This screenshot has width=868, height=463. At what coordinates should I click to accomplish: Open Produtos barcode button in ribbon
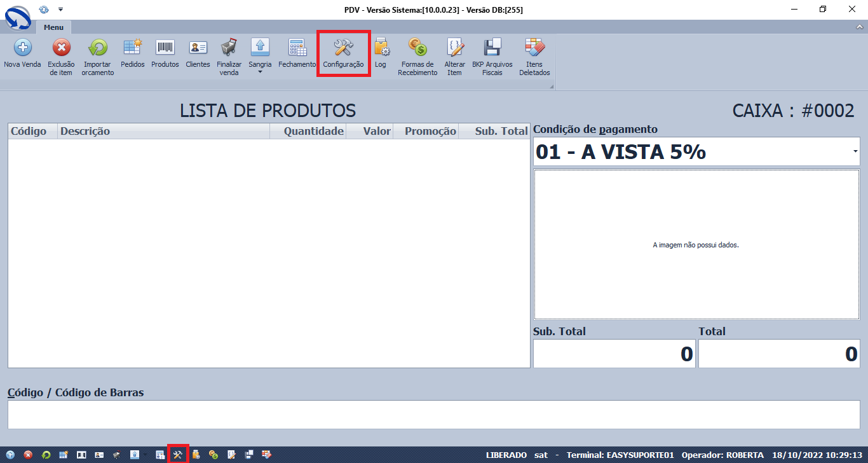pyautogui.click(x=165, y=53)
